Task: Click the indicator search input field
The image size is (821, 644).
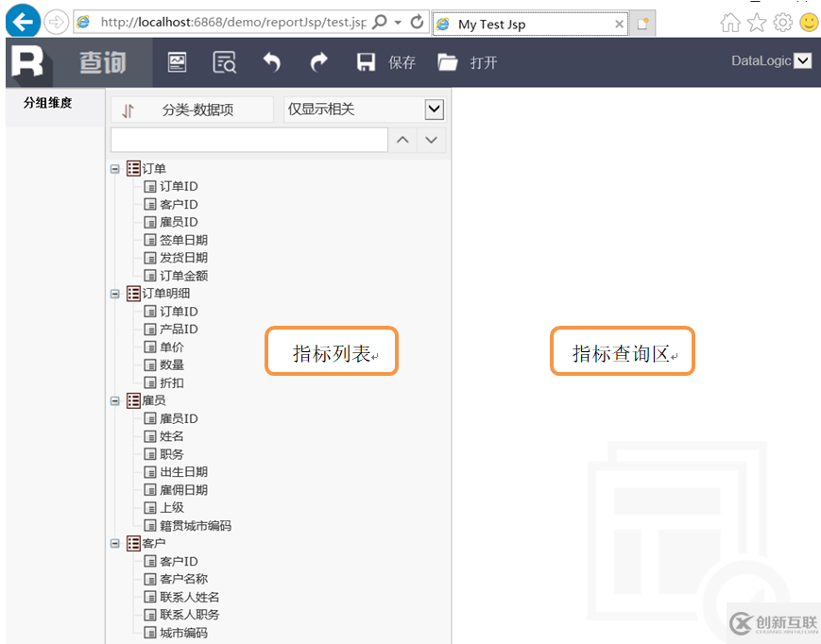Action: pyautogui.click(x=249, y=140)
